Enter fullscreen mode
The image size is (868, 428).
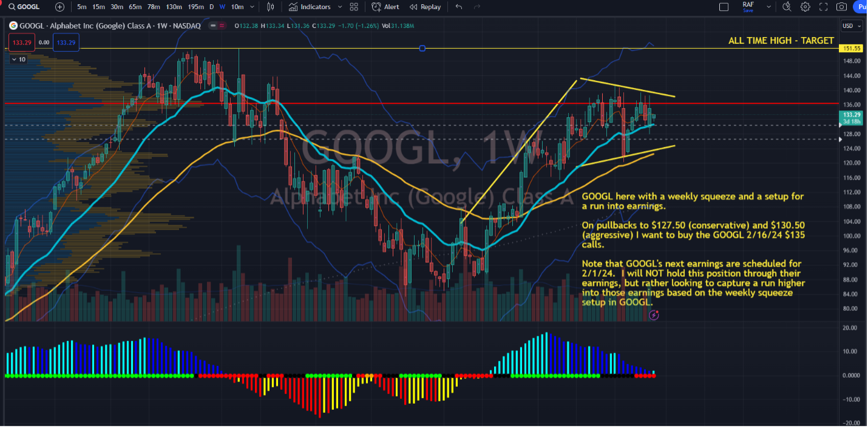pyautogui.click(x=823, y=7)
